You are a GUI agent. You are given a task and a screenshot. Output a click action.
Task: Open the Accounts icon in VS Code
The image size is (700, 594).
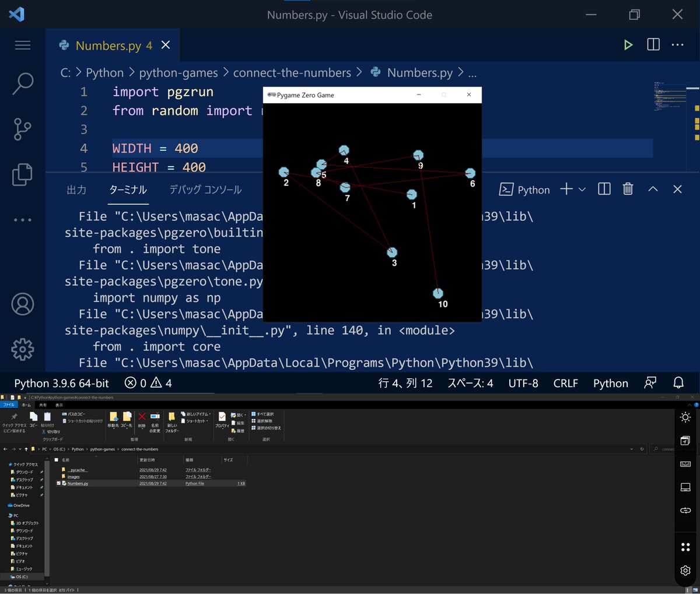pyautogui.click(x=23, y=304)
